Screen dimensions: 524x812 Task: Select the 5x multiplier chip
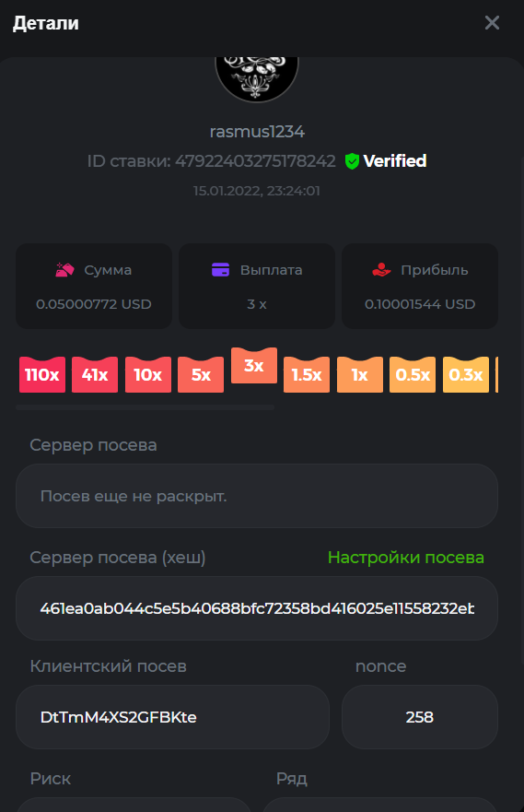[201, 374]
